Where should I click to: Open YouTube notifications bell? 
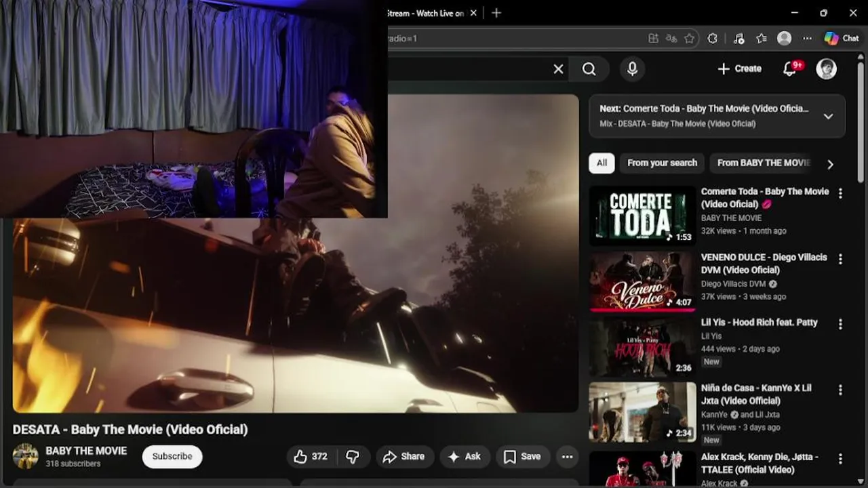click(790, 68)
